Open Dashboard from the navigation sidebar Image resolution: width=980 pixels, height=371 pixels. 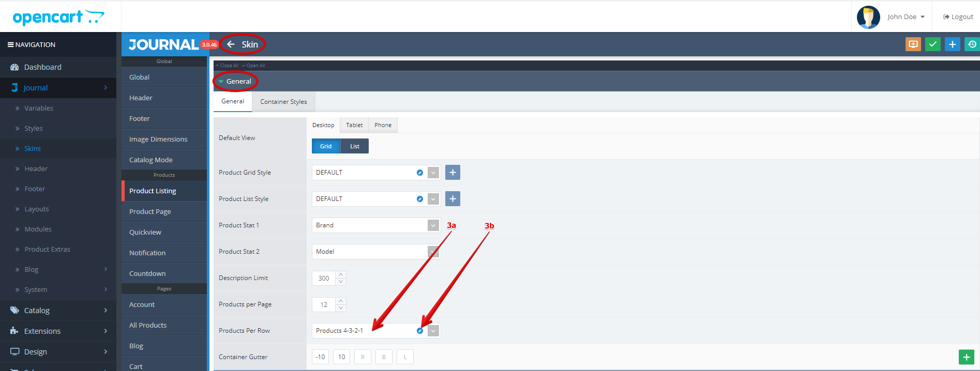point(42,67)
